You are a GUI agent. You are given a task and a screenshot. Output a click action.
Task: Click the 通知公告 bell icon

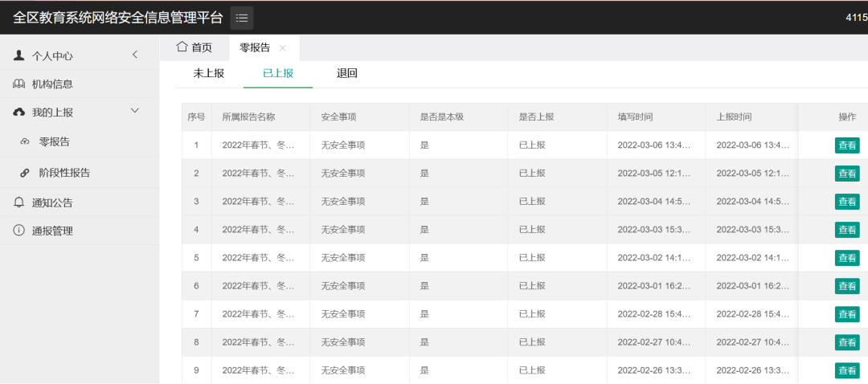19,202
